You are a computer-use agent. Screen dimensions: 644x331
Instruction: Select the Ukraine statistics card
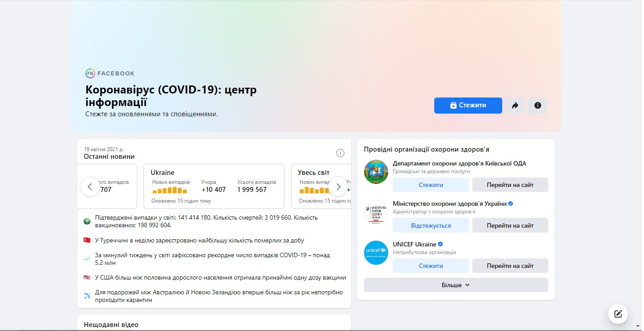tap(214, 173)
